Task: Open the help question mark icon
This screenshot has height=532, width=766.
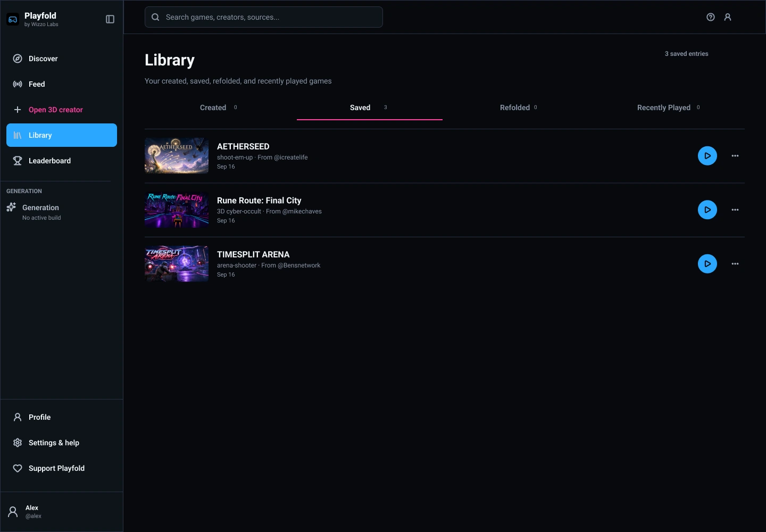Action: [711, 17]
